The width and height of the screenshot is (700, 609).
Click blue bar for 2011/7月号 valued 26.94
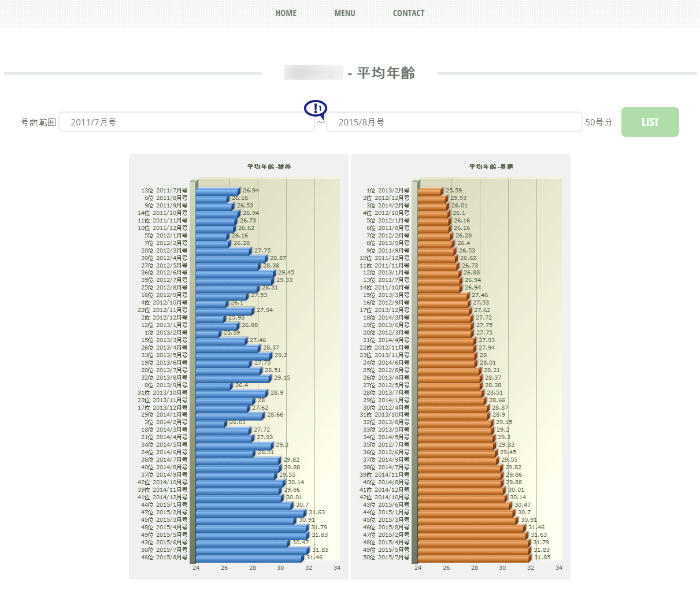[217, 191]
